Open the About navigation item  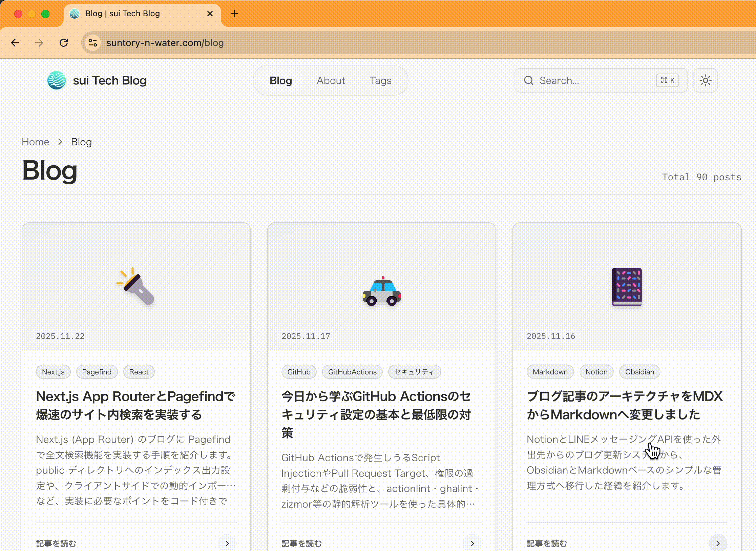[331, 81]
